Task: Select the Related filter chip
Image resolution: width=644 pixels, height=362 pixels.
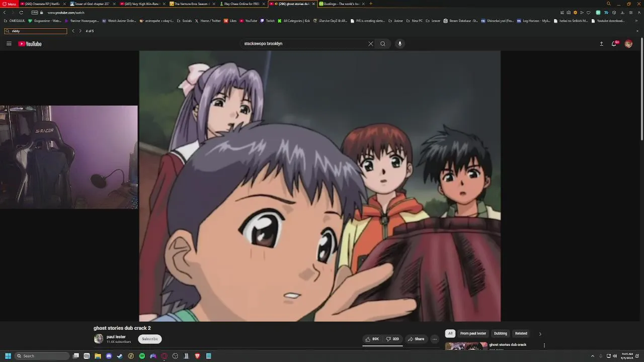Action: (x=521, y=333)
